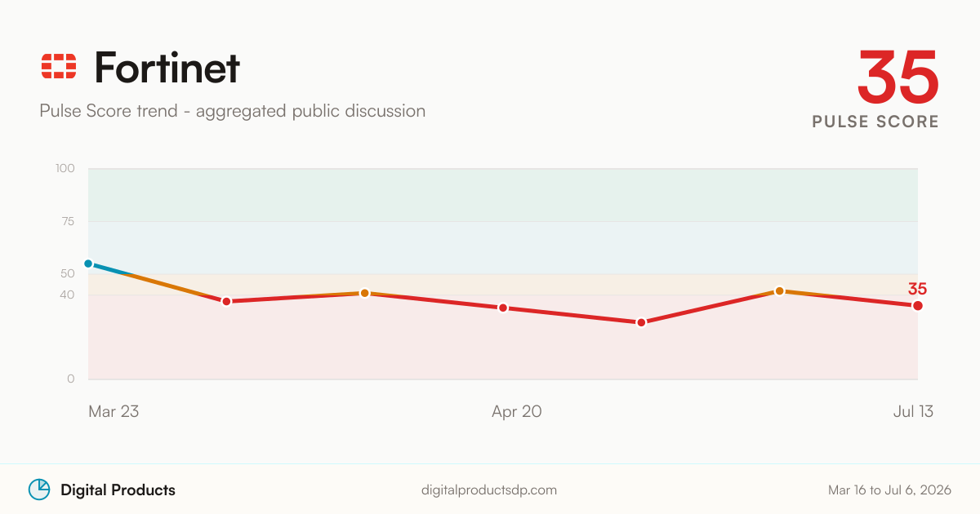Open the digitalproductsdp.com link

(x=489, y=490)
